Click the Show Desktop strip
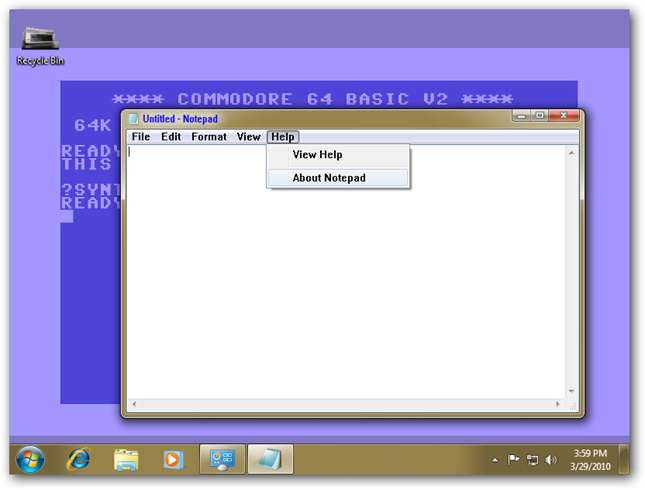 pos(625,459)
